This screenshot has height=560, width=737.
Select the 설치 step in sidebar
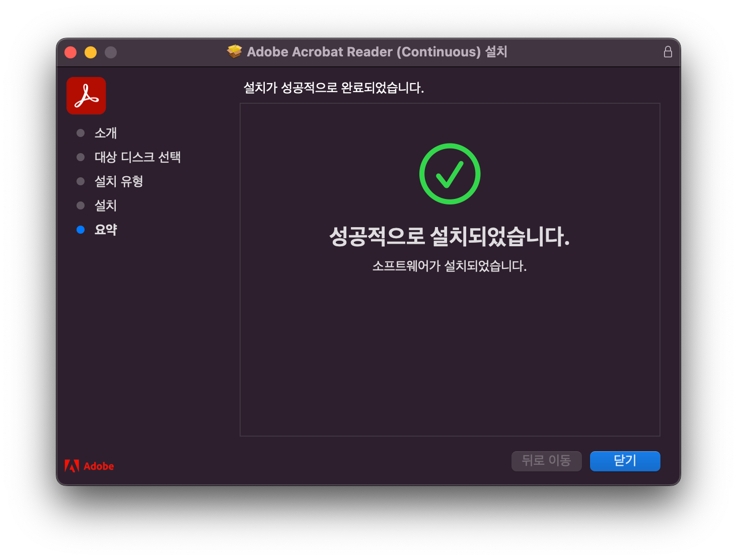tap(106, 205)
